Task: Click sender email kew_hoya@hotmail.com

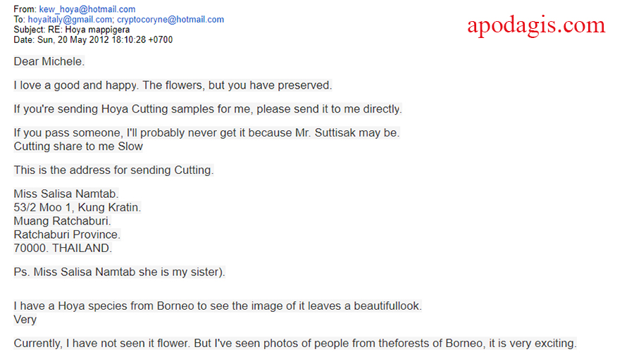Action: click(87, 9)
